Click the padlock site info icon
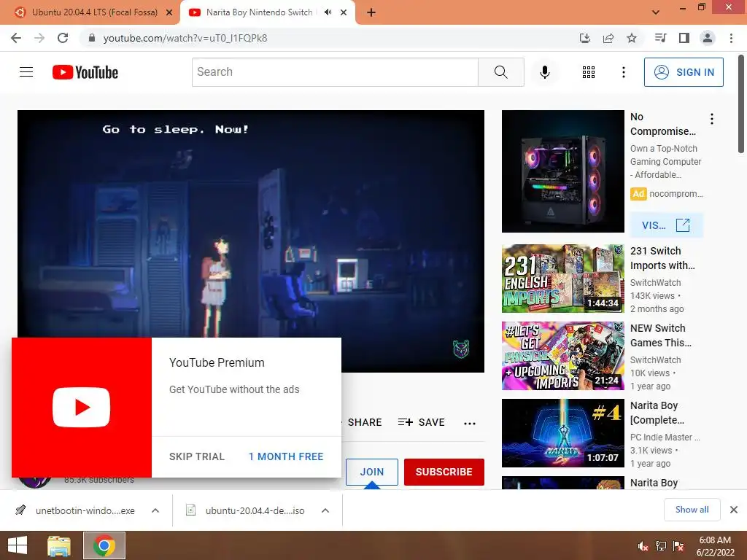Image resolution: width=747 pixels, height=560 pixels. [92, 38]
